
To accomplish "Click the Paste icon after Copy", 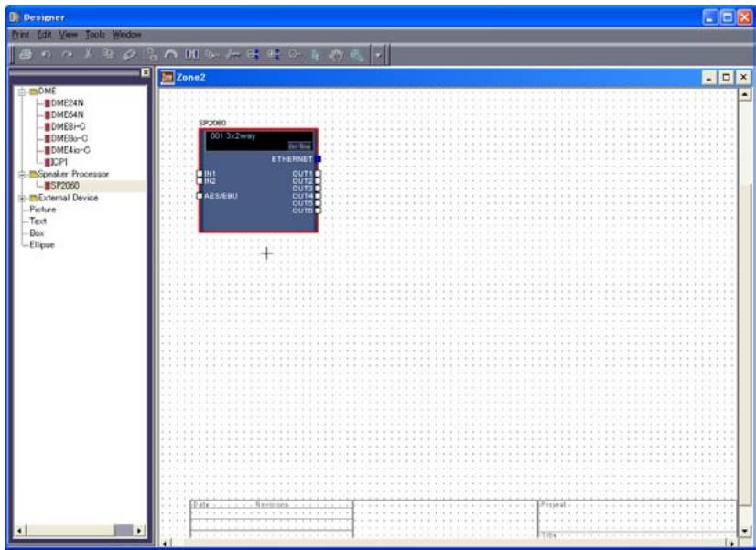I will click(129, 55).
